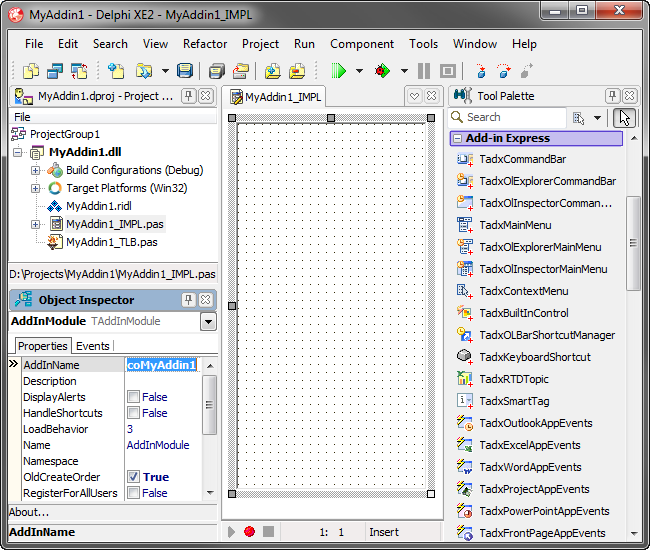The image size is (650, 550).
Task: Click the AddInName value field
Action: tap(162, 365)
